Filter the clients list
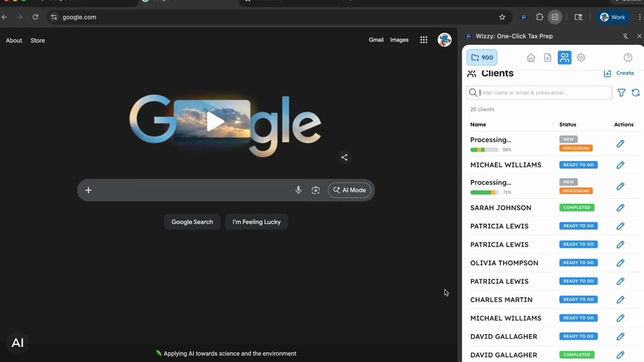Screen dimensions: 644x362 (621, 93)
